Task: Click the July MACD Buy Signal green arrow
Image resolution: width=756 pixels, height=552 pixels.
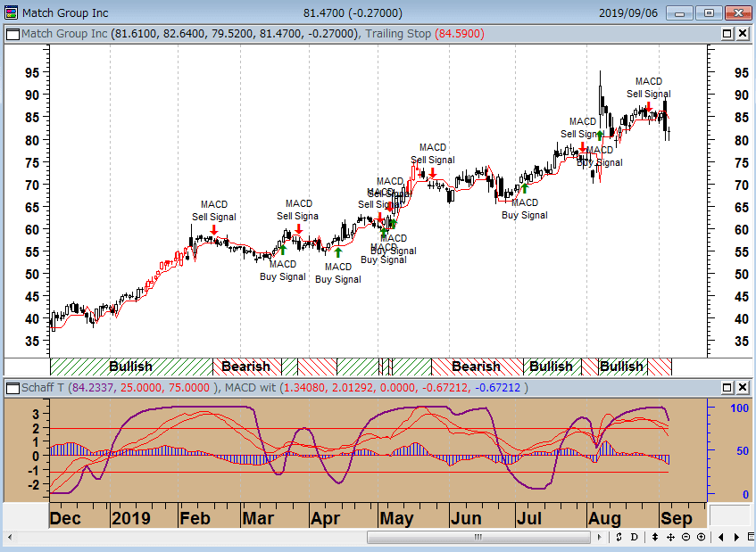Action: click(525, 188)
